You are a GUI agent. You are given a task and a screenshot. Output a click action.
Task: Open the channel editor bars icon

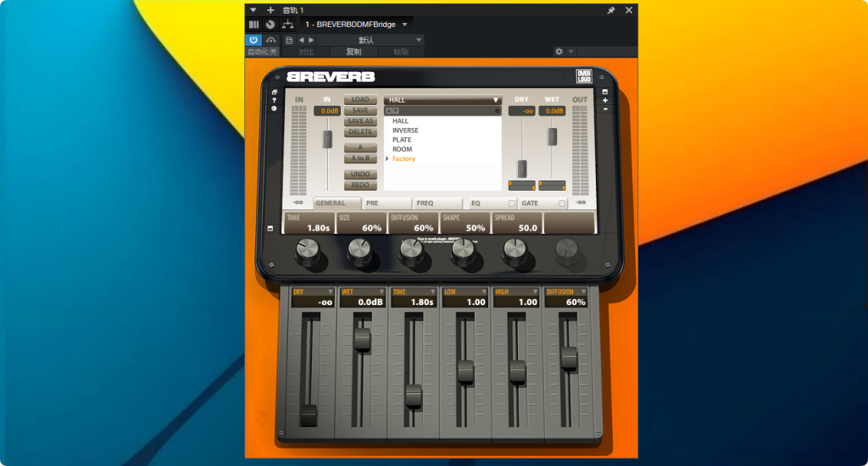pos(253,25)
